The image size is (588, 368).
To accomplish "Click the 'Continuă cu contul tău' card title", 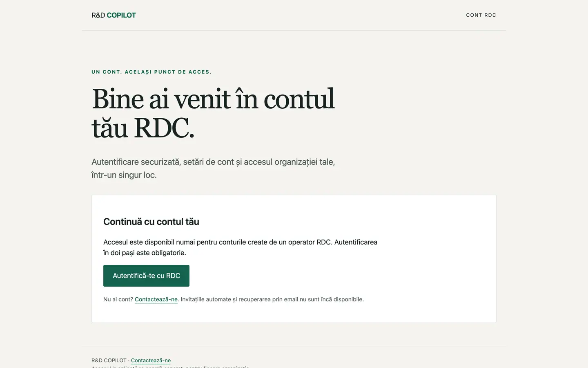I will pyautogui.click(x=151, y=222).
